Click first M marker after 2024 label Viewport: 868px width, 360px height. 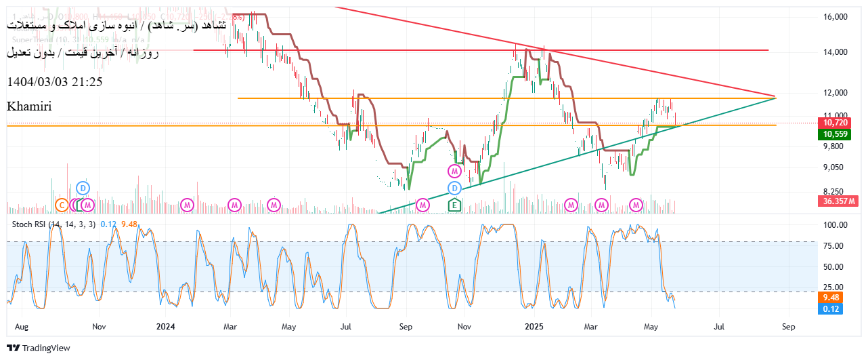(188, 204)
